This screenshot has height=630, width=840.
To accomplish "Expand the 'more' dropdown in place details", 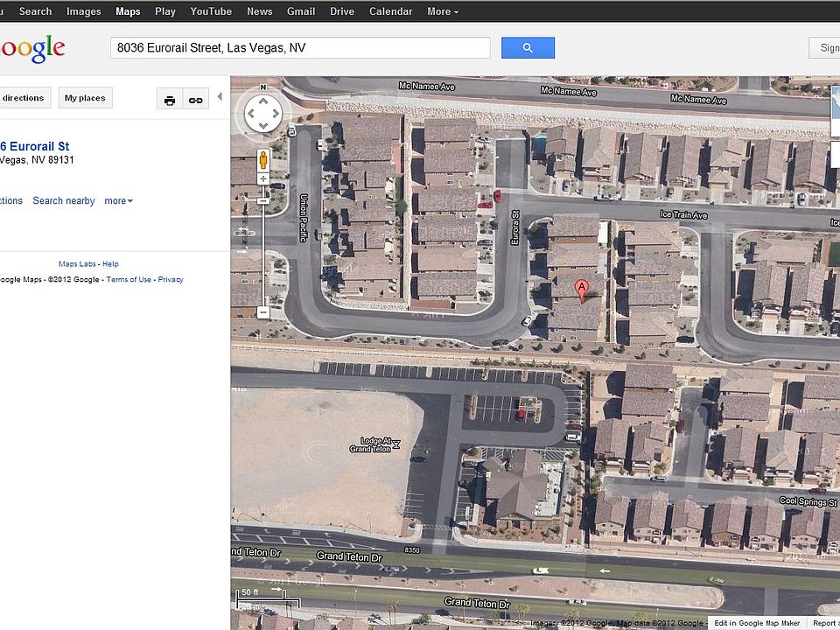I will point(118,201).
